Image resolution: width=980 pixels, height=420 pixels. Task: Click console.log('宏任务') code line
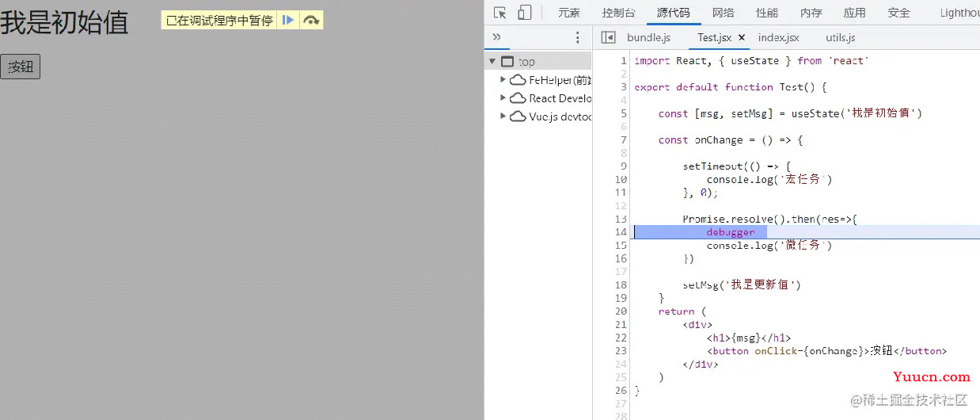[x=769, y=179]
